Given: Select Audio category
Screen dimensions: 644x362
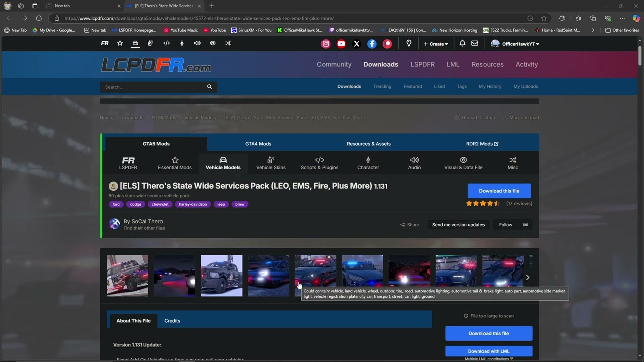Looking at the screenshot, I should [x=414, y=163].
